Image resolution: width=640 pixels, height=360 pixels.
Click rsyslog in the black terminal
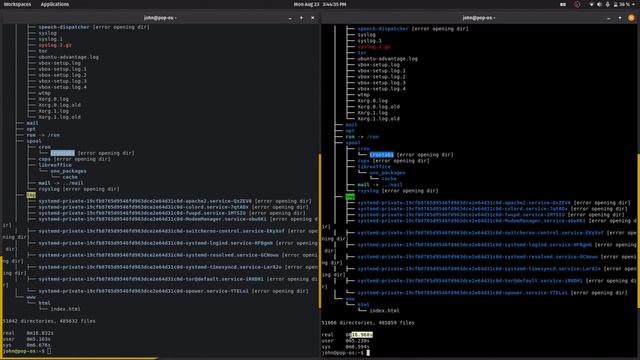368,191
